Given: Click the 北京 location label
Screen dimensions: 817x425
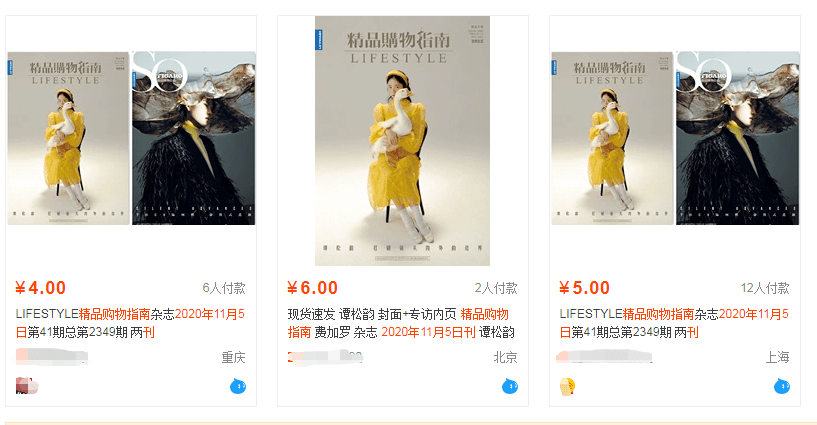Looking at the screenshot, I should (505, 357).
